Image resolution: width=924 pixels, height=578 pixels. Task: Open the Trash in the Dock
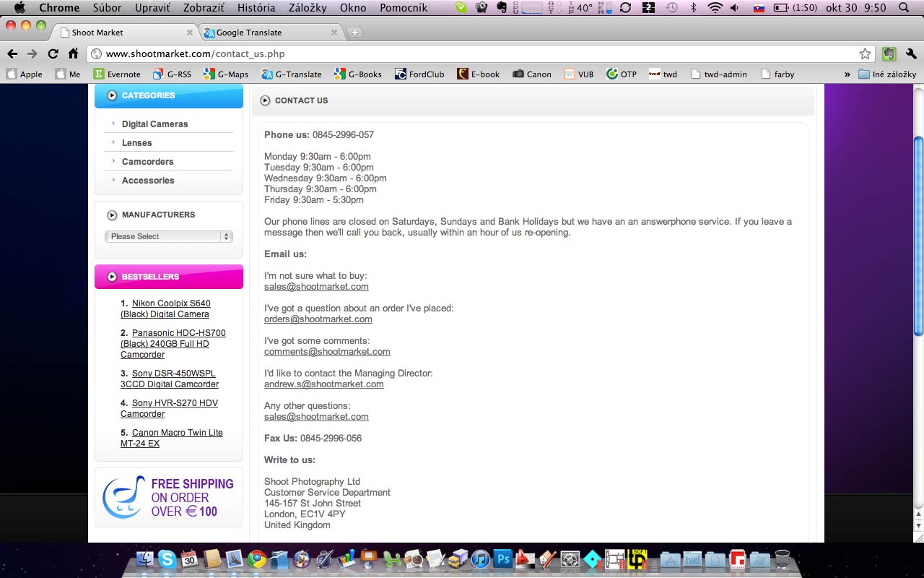[783, 558]
